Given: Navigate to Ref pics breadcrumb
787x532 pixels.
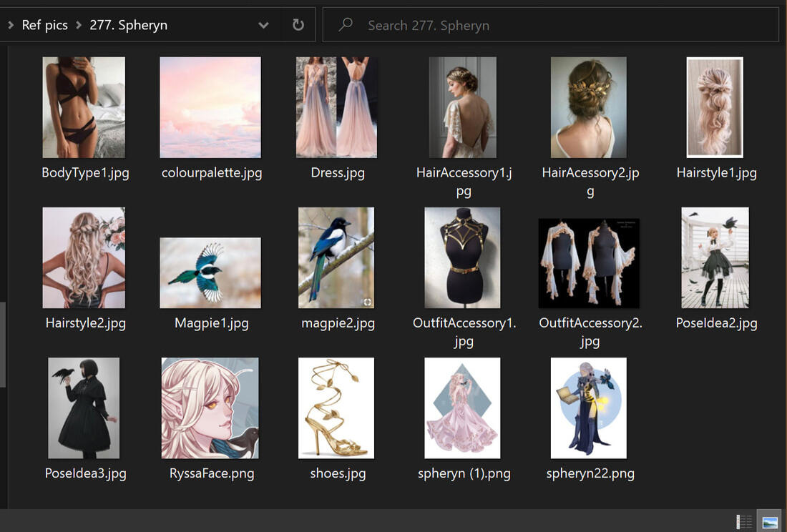Looking at the screenshot, I should (44, 25).
